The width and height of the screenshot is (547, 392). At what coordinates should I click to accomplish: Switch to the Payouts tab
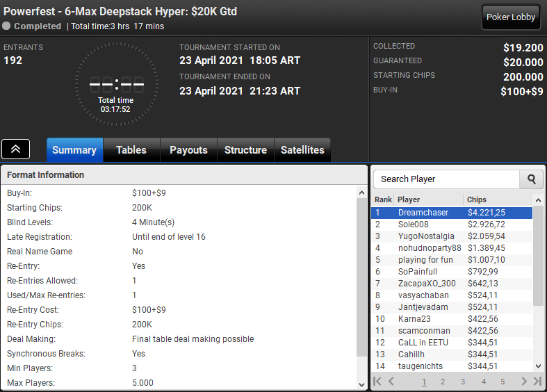tap(189, 150)
